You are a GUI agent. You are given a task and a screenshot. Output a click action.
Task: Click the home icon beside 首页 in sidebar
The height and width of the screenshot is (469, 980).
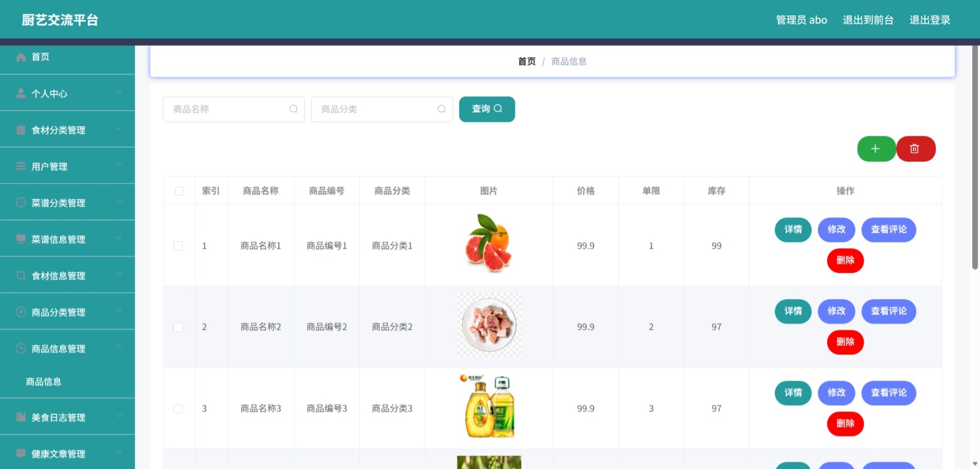21,57
